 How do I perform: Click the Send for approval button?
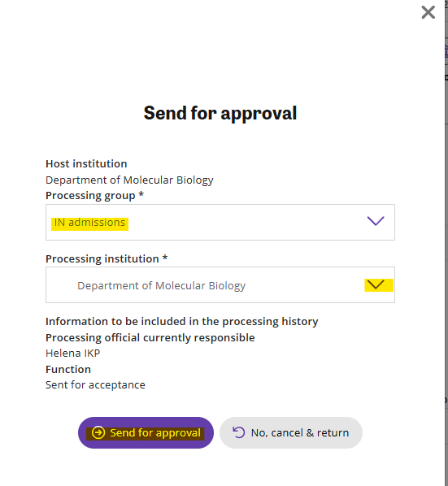coord(146,432)
